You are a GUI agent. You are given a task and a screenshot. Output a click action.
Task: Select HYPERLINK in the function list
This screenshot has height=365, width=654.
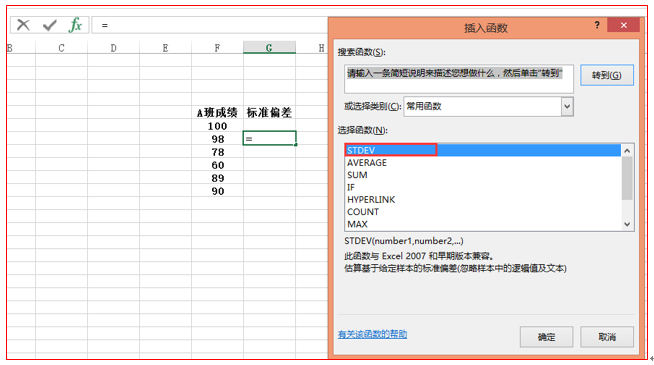pos(483,199)
